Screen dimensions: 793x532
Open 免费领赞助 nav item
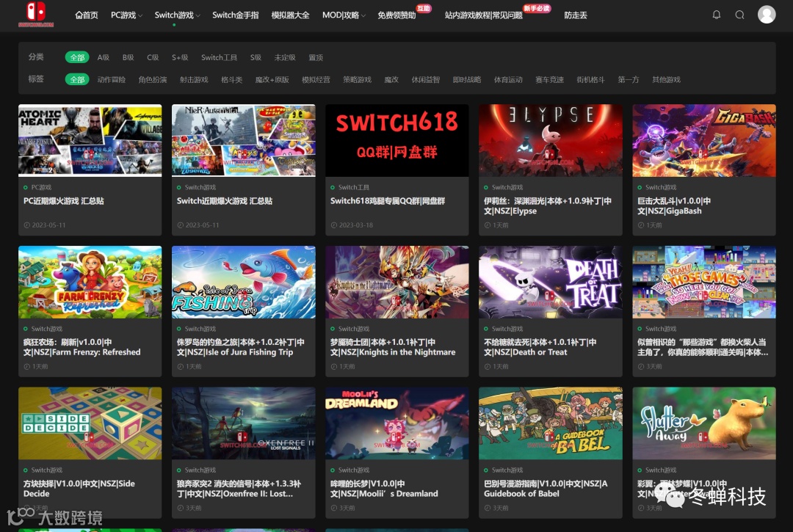(x=396, y=15)
